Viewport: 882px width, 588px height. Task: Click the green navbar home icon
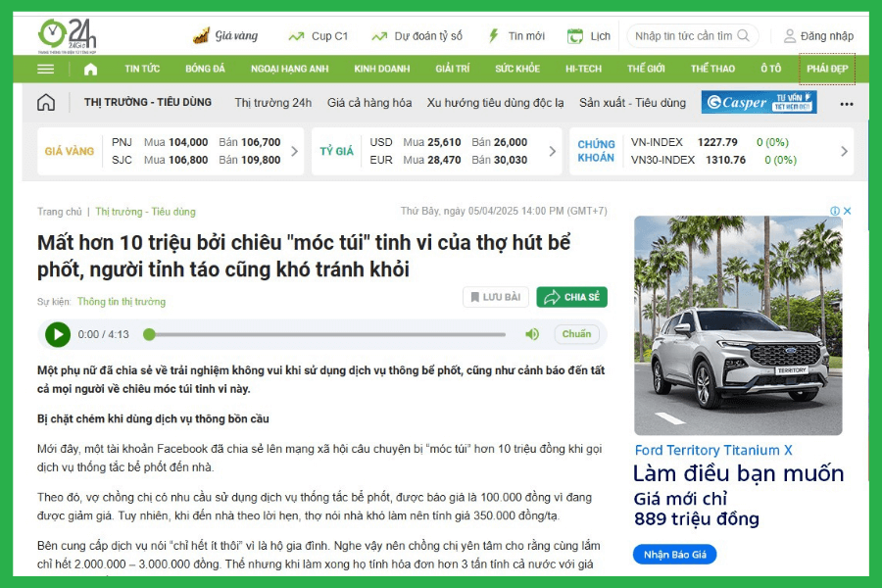click(x=91, y=70)
